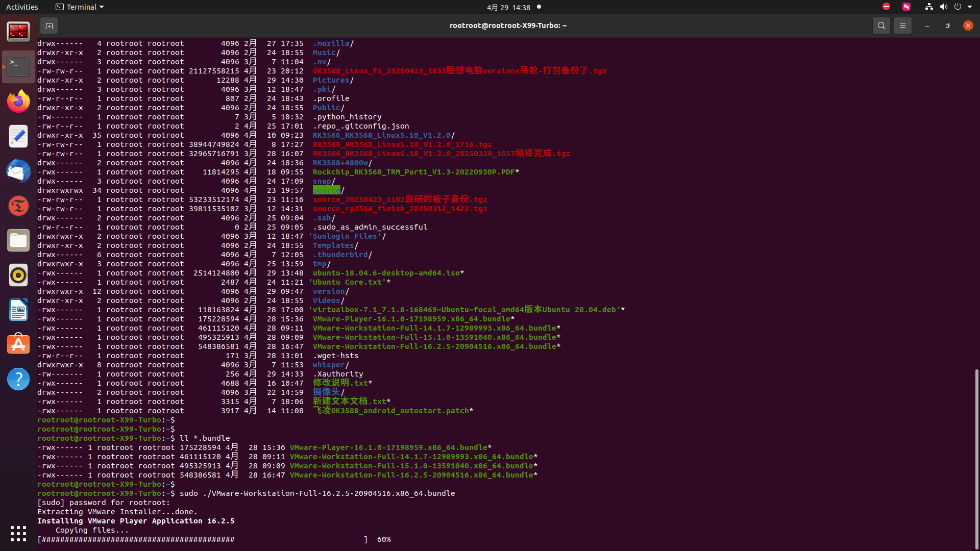Viewport: 980px width, 551px height.
Task: Open new terminal tab button
Action: click(49, 26)
